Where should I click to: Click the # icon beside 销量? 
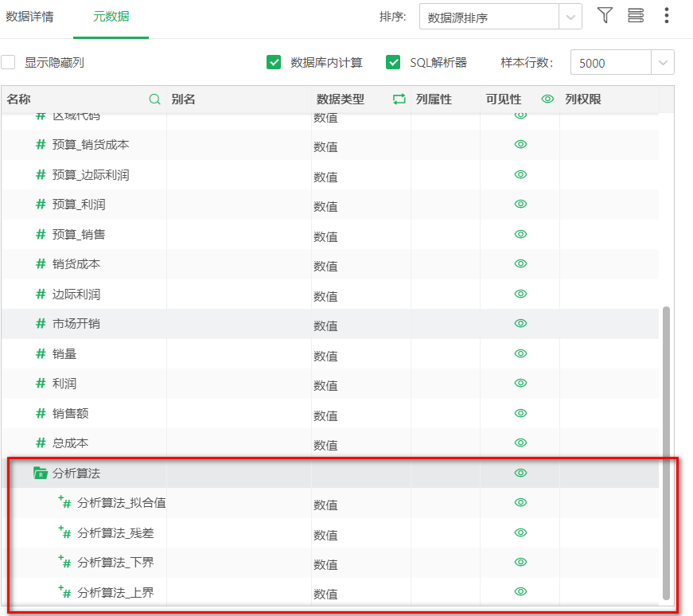[x=41, y=354]
